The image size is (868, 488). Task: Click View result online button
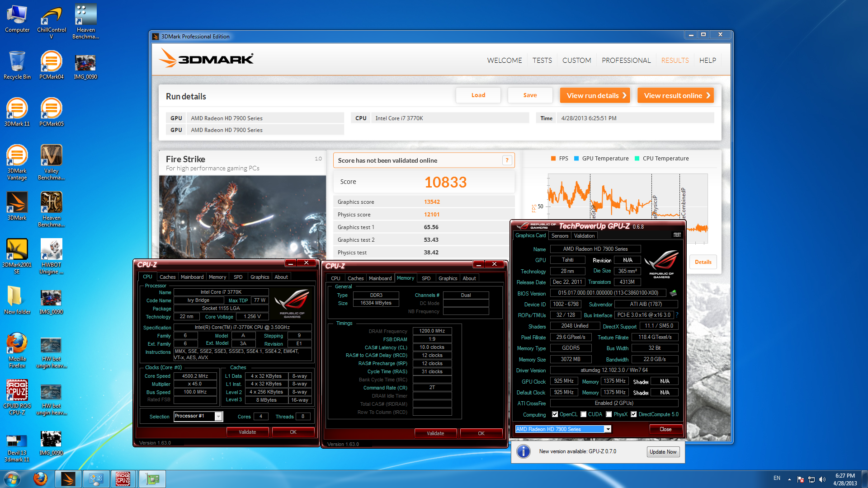(675, 95)
